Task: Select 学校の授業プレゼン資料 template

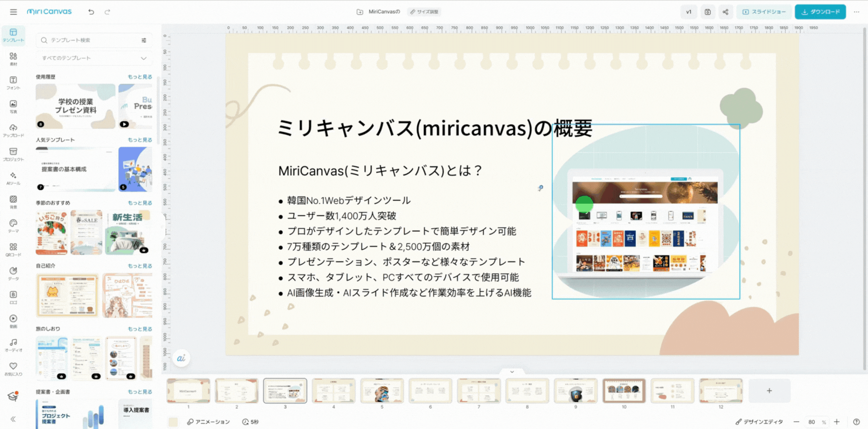Action: (75, 106)
